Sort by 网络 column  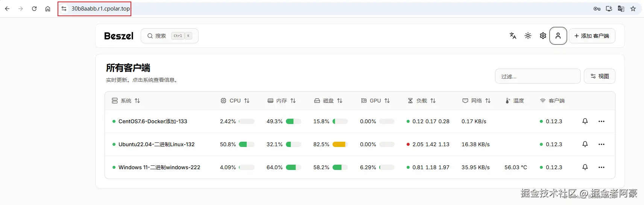[x=477, y=101]
